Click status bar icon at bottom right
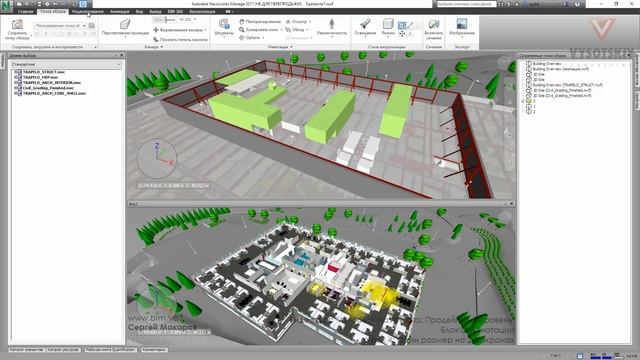Screen dimensions: 640x360 point(580,356)
